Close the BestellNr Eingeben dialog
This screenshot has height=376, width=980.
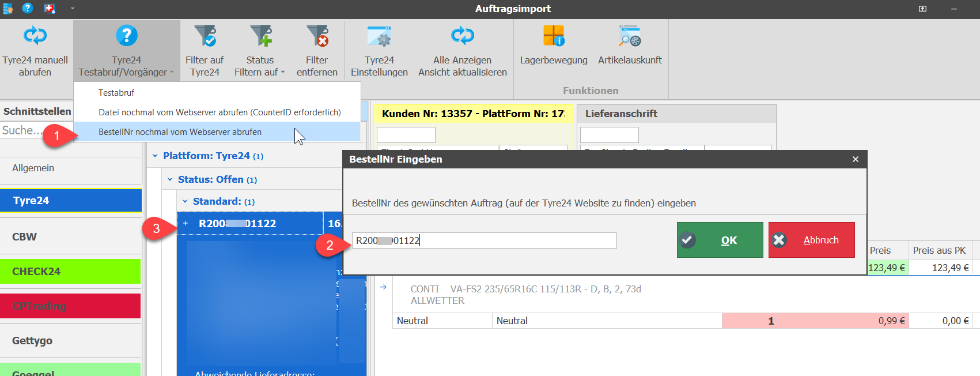pyautogui.click(x=856, y=159)
